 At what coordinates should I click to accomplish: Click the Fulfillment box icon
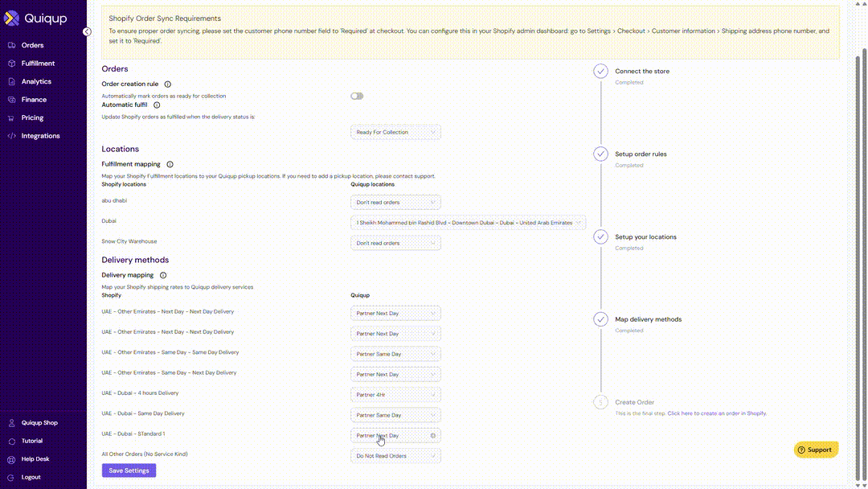[11, 64]
